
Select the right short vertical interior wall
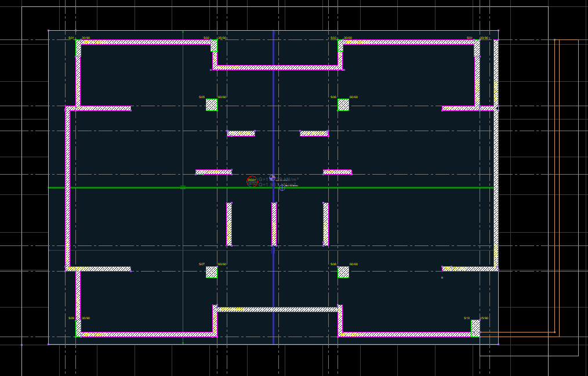tap(326, 224)
